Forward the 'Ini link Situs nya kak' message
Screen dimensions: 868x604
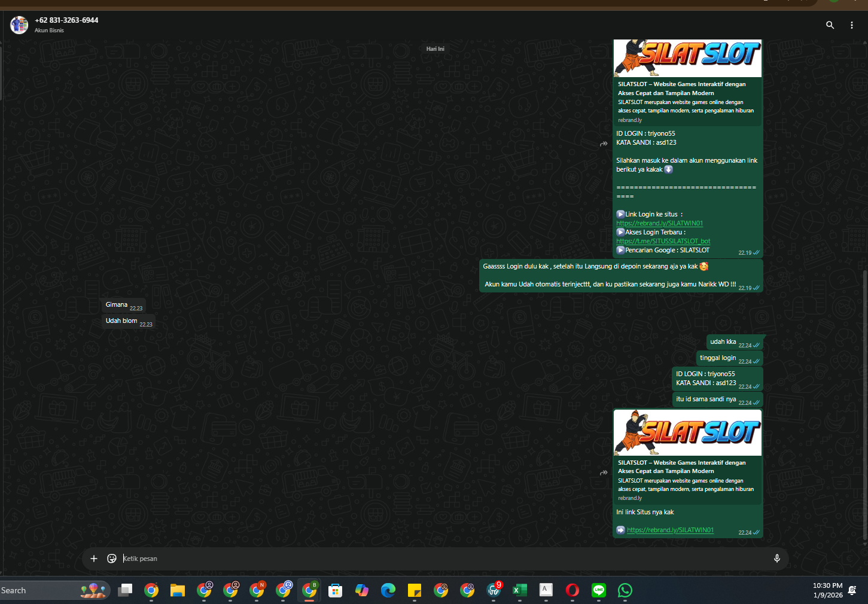604,472
